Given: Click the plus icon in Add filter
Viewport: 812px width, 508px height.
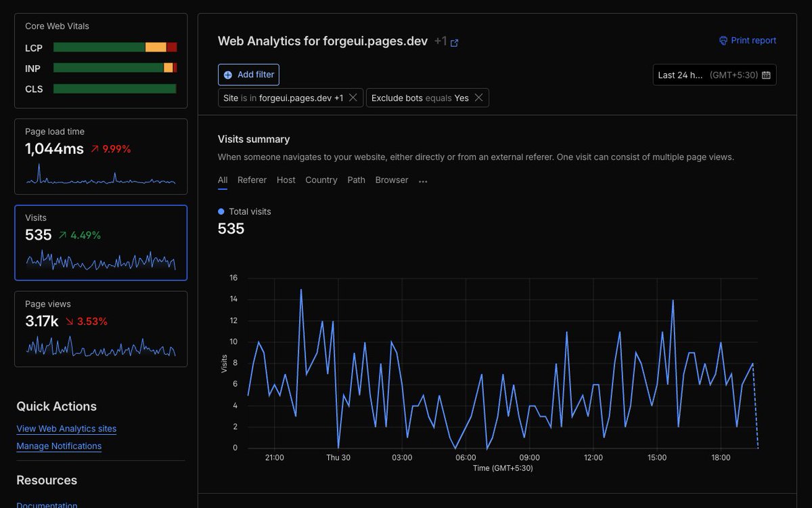Looking at the screenshot, I should point(228,75).
